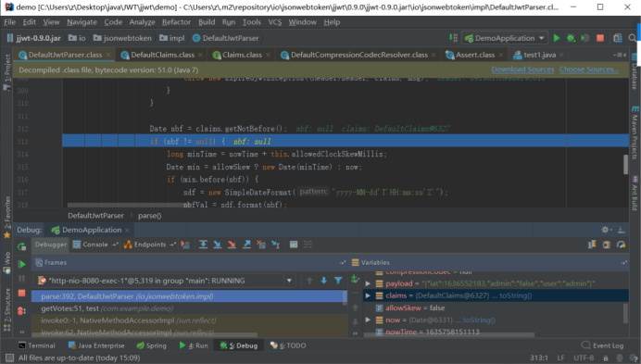641x364 pixels.
Task: Toggle the 1: Project tool window
Action: pyautogui.click(x=7, y=72)
